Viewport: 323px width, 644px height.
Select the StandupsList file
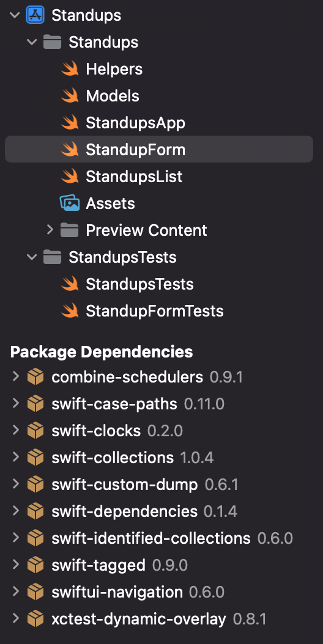tap(134, 177)
